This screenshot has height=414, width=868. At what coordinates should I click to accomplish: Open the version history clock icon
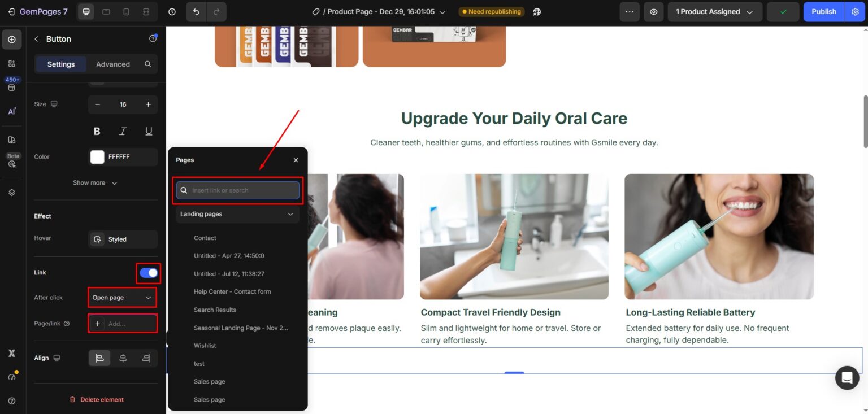coord(172,11)
